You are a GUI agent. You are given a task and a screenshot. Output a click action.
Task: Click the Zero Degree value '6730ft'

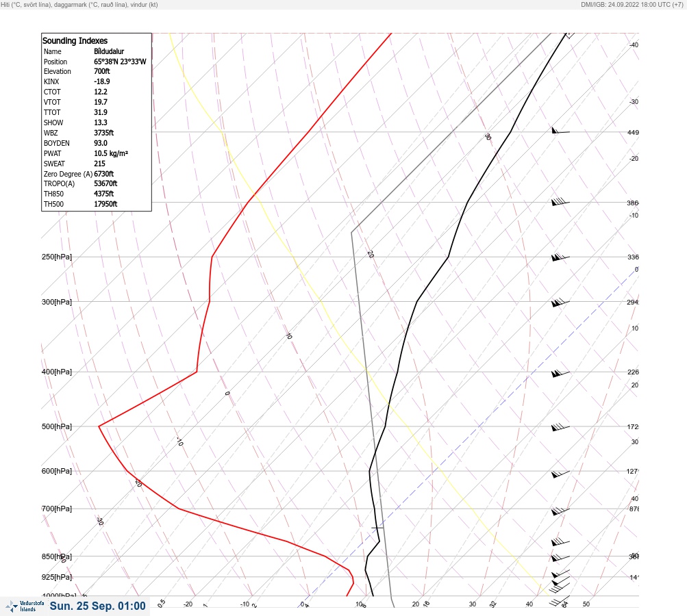(104, 174)
